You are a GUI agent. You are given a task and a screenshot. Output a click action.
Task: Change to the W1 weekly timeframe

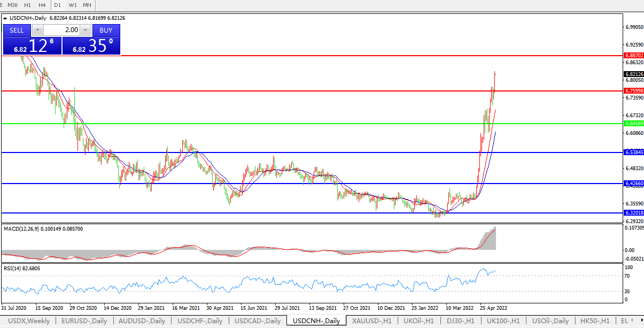[73, 5]
